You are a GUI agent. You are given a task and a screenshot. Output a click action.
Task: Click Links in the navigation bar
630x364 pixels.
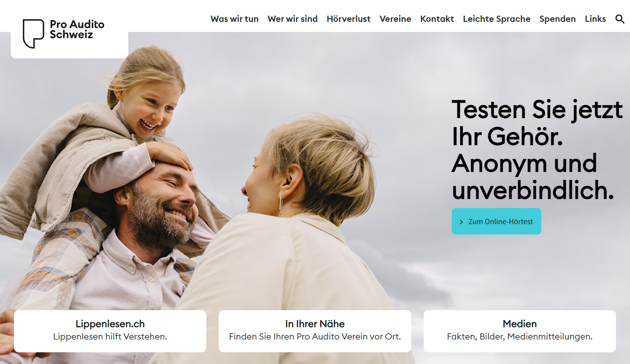click(x=595, y=19)
